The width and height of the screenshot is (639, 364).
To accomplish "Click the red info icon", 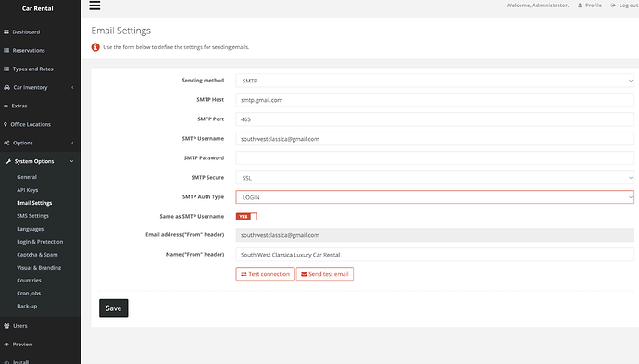I will (95, 47).
